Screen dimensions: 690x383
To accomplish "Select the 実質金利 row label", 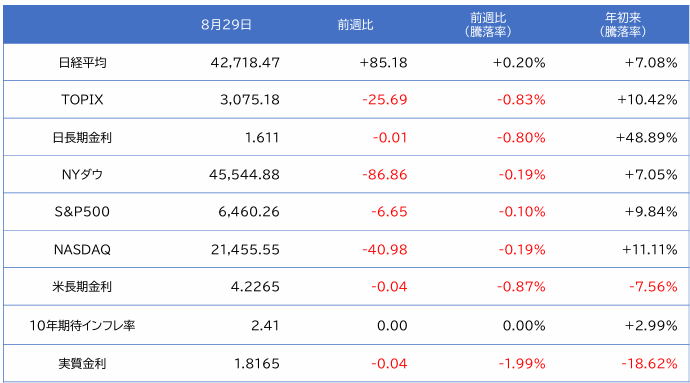I will 82,364.
